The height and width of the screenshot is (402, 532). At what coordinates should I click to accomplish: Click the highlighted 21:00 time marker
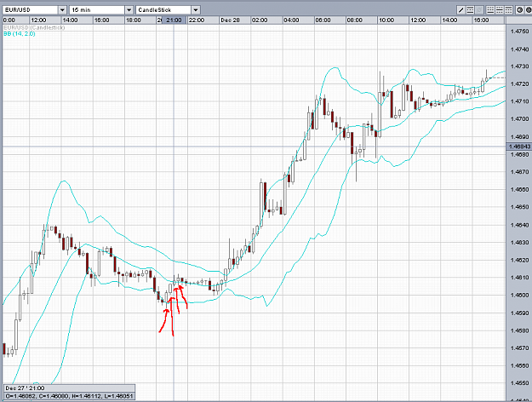click(x=174, y=20)
